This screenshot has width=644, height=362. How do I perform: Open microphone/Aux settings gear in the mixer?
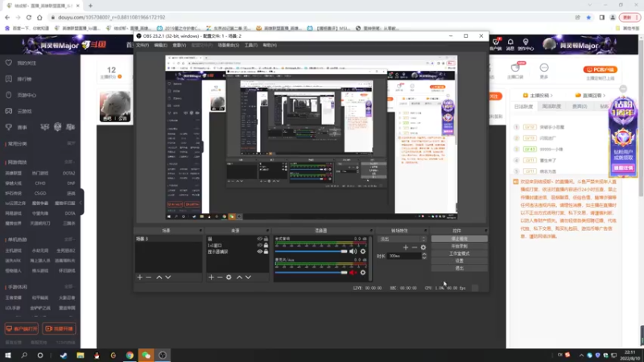(363, 272)
